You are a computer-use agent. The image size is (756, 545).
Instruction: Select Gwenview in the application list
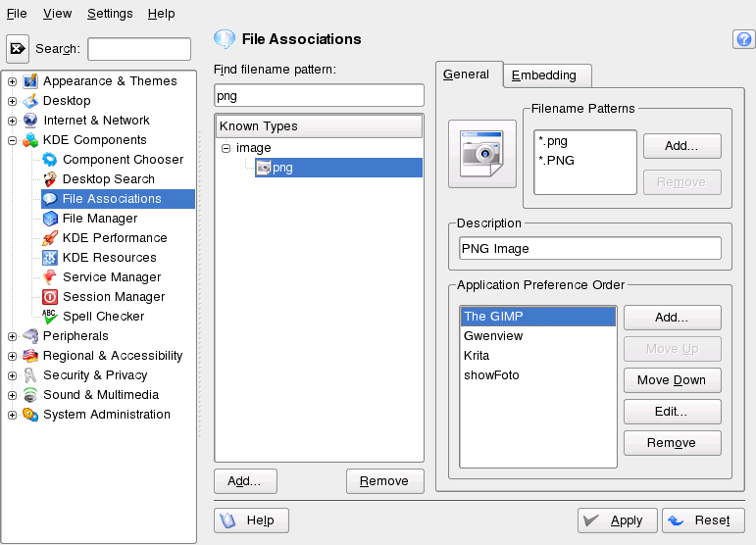tap(493, 336)
